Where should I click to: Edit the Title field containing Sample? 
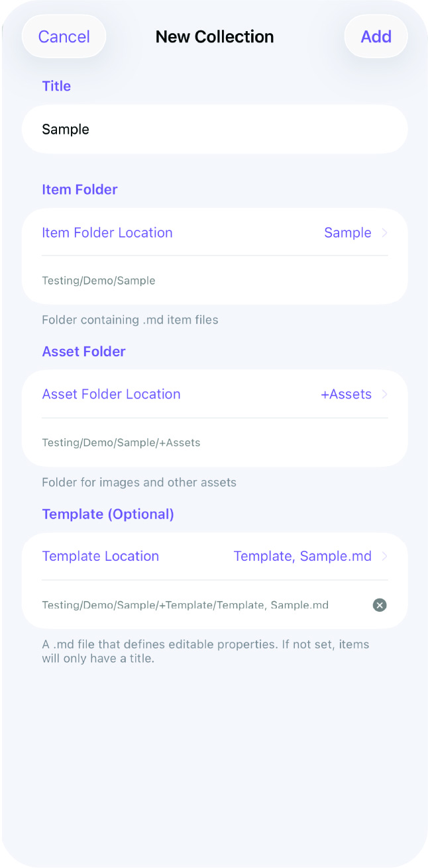[215, 128]
